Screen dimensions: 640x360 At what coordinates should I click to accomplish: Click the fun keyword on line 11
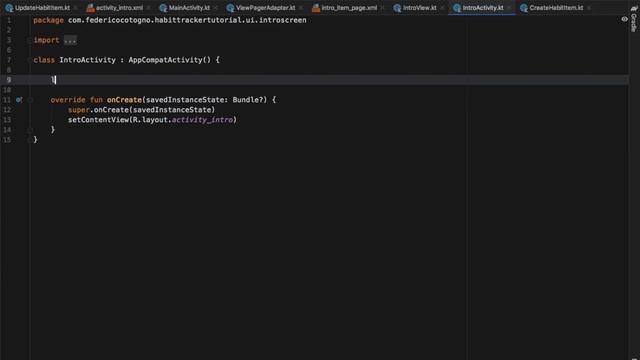pyautogui.click(x=96, y=100)
